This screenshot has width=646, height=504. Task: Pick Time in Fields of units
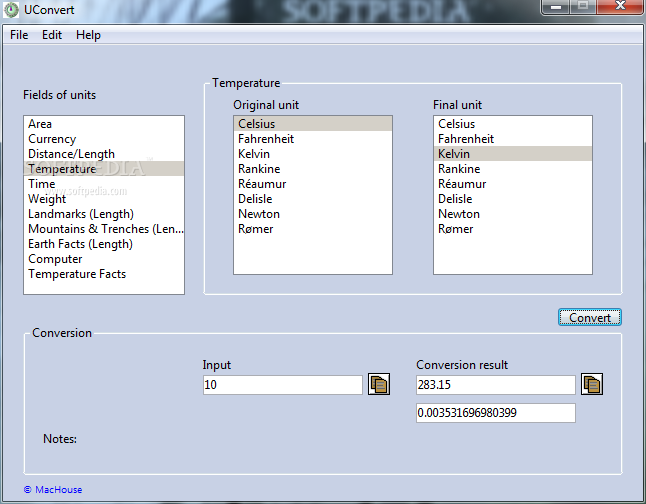click(x=104, y=184)
